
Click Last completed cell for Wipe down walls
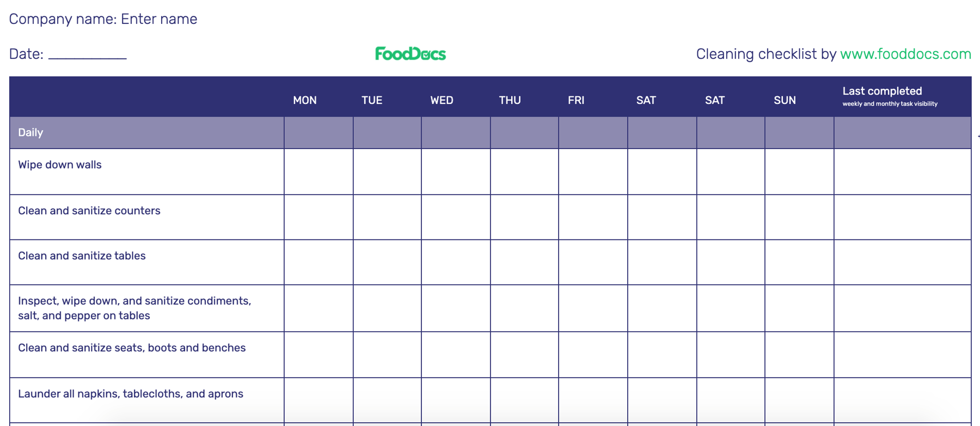pyautogui.click(x=902, y=171)
